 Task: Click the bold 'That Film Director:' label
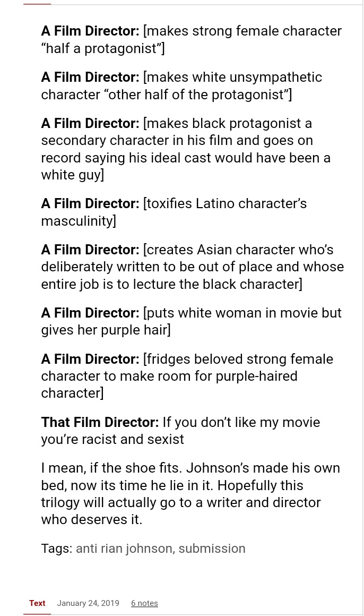point(100,423)
